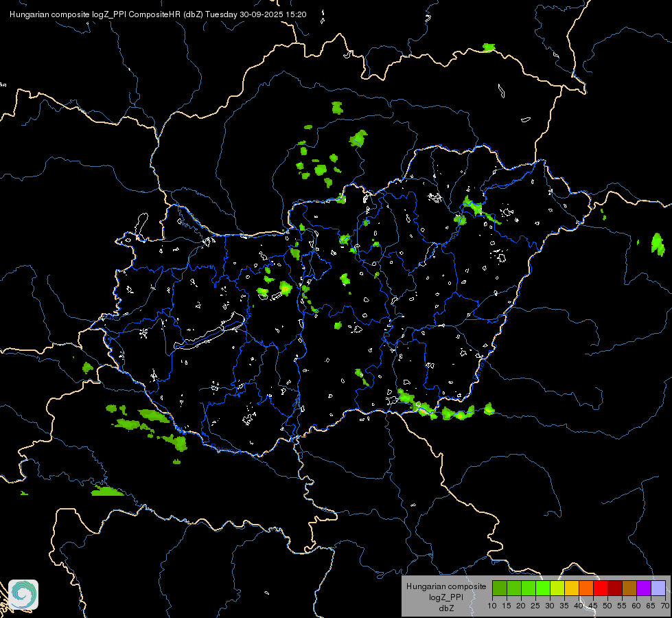Click the 50–55 dBZ dark red swatch
This screenshot has height=618, width=672.
pos(614,588)
